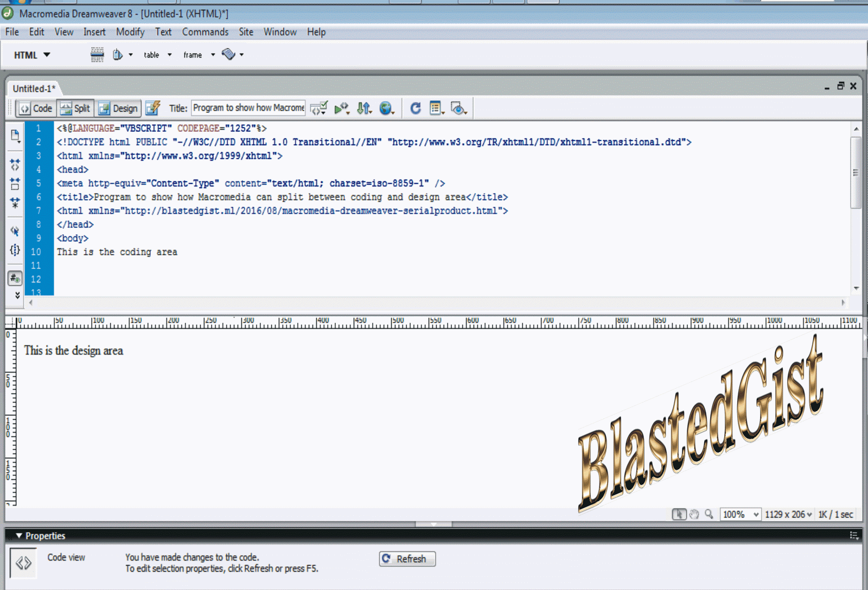
Task: Open the File management arrows icon
Action: pyautogui.click(x=364, y=108)
